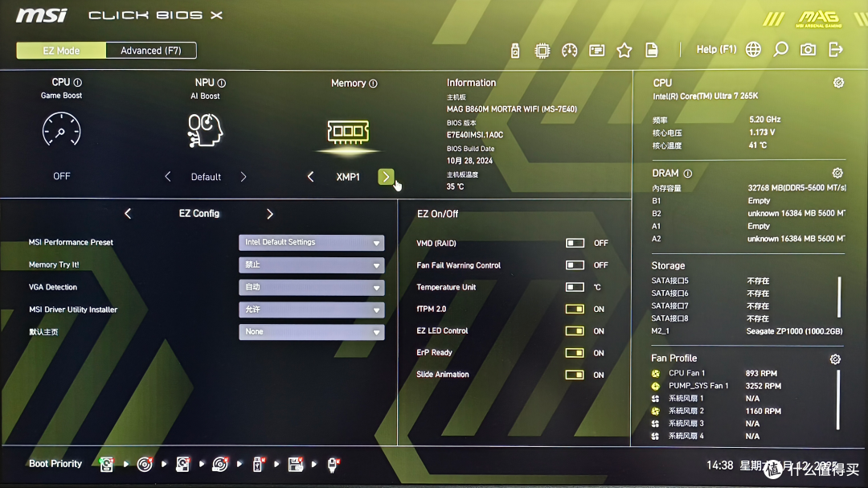The image size is (868, 488).
Task: Open the profile document icon
Action: (652, 51)
